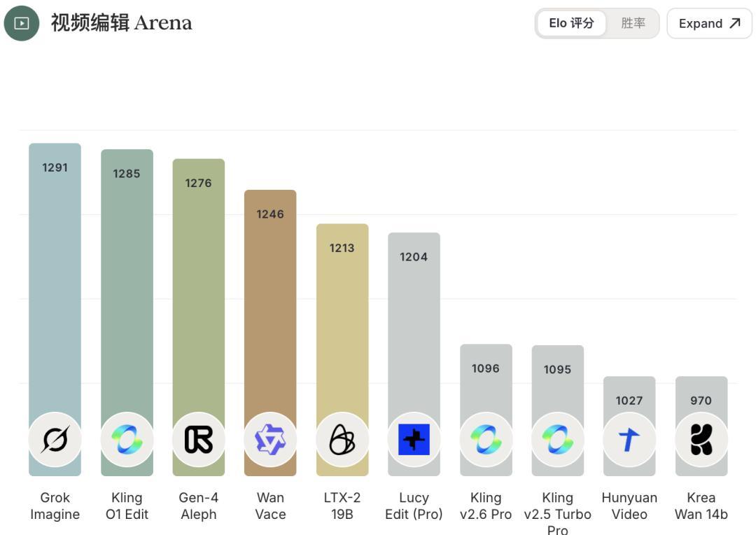This screenshot has width=756, height=535.
Task: Click the Wan Vace logo icon
Action: coord(270,439)
